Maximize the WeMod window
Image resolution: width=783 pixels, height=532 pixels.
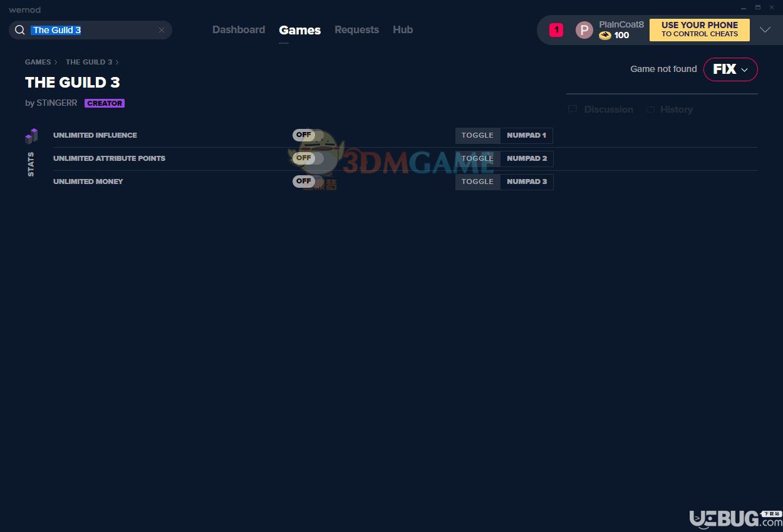[x=758, y=8]
